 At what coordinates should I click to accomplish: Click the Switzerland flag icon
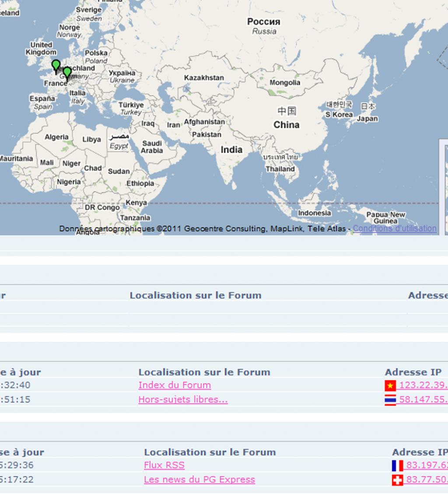coord(397,480)
